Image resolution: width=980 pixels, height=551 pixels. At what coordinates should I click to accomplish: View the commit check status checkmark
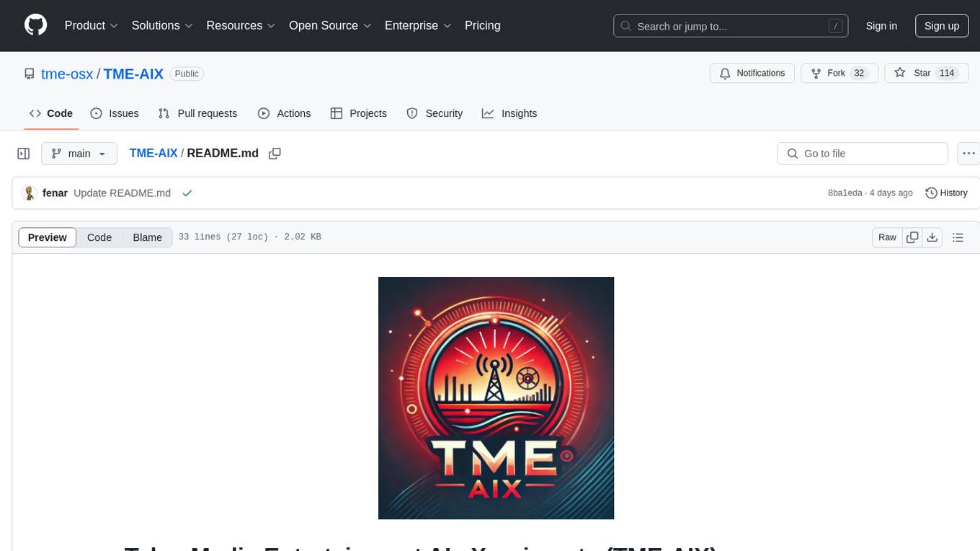187,193
